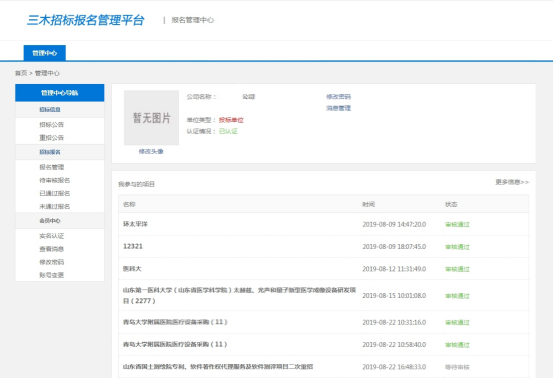This screenshot has height=378, width=553.
Task: Click timestamp 2019-08-15 10:01:08.0
Action: (x=394, y=295)
